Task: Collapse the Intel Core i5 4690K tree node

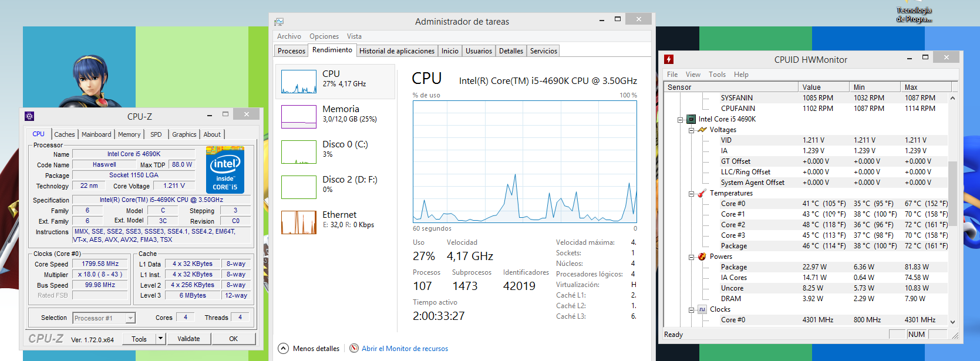Action: [681, 120]
